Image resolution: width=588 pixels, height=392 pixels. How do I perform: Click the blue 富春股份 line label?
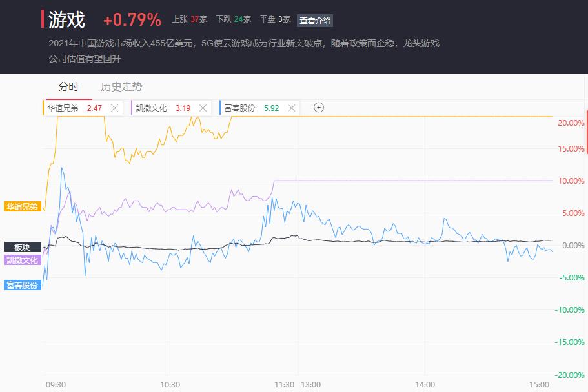(22, 285)
